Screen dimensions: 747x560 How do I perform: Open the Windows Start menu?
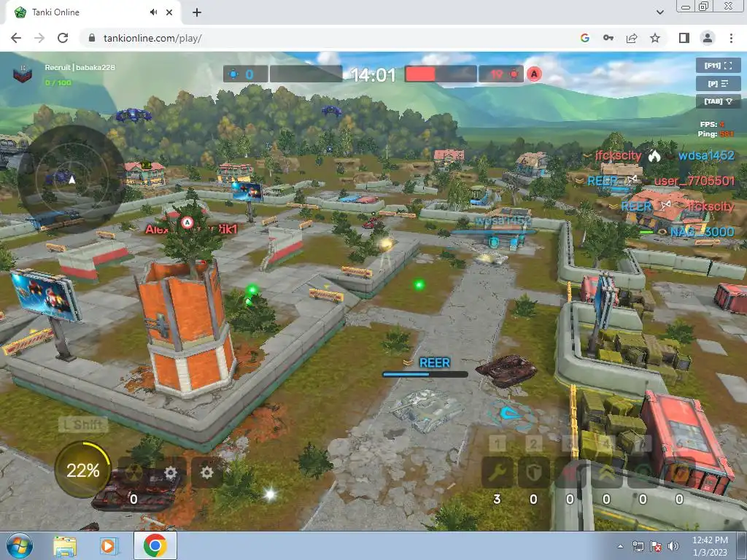click(19, 545)
